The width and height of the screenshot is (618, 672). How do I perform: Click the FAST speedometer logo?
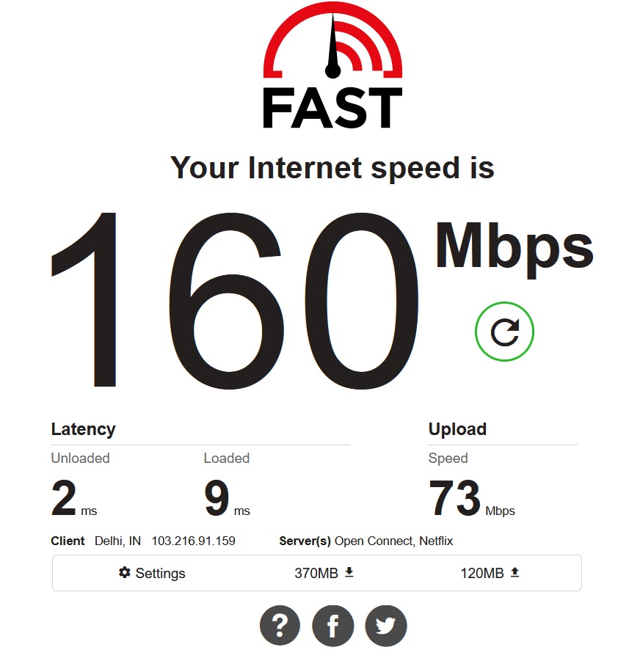coord(332,65)
